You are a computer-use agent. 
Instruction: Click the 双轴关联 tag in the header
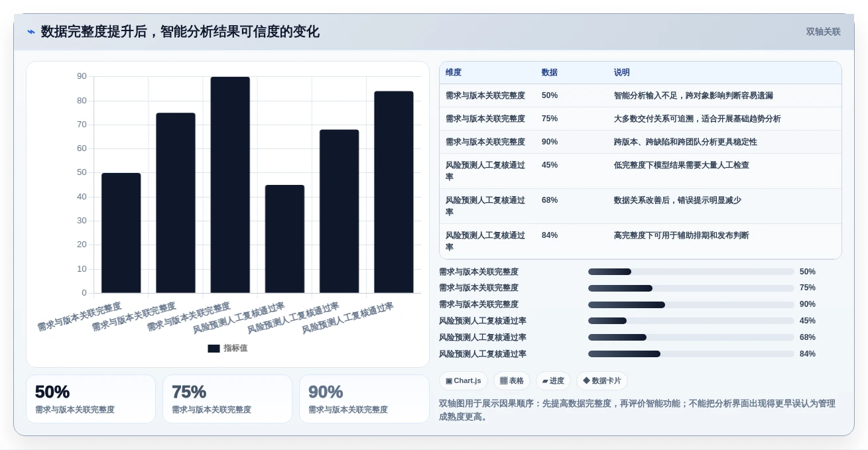coord(823,32)
